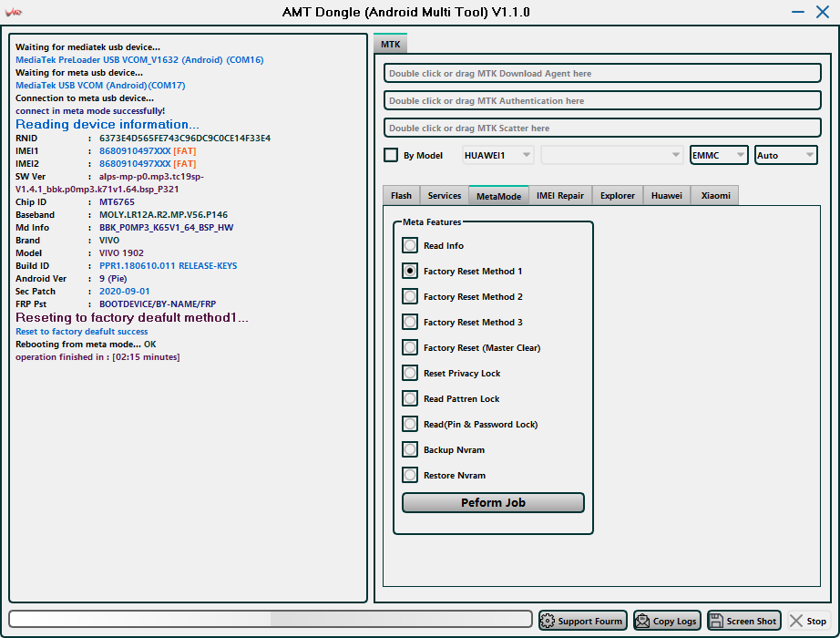
Task: Click the Stop X icon
Action: tap(796, 621)
